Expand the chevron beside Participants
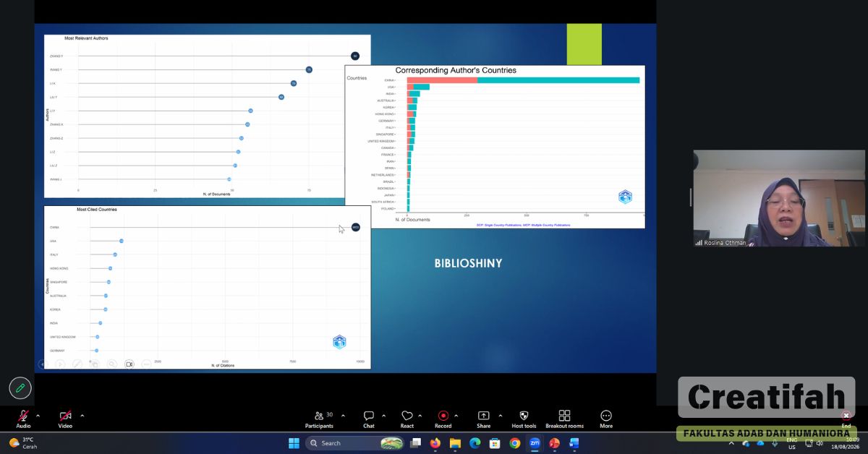 coord(343,416)
